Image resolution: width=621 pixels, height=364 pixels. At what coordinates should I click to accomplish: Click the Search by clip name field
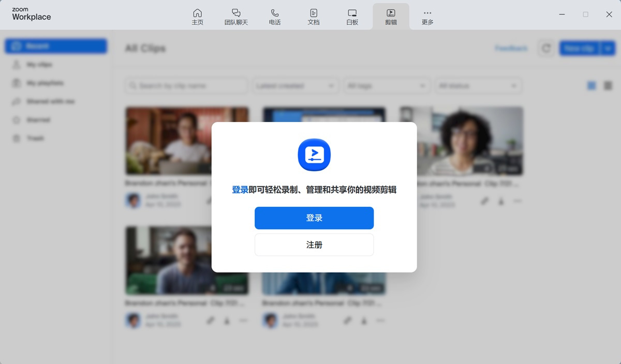coord(186,86)
